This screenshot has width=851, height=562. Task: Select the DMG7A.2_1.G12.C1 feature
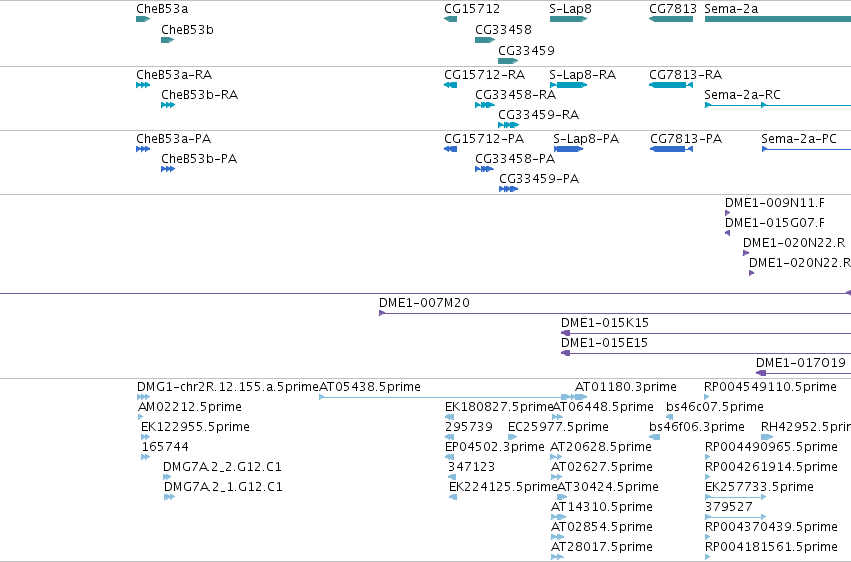coord(169,498)
